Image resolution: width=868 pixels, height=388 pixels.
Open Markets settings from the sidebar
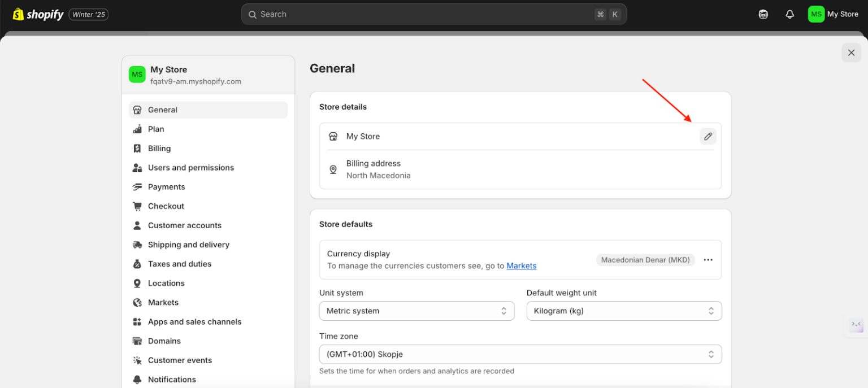[163, 302]
